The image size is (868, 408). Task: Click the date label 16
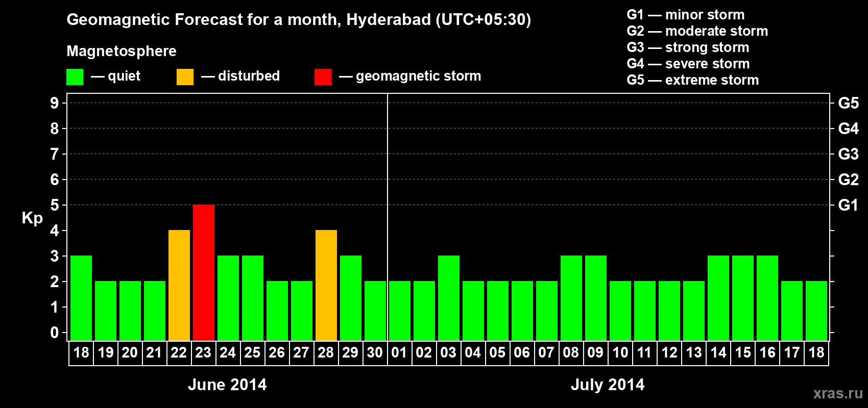(767, 352)
